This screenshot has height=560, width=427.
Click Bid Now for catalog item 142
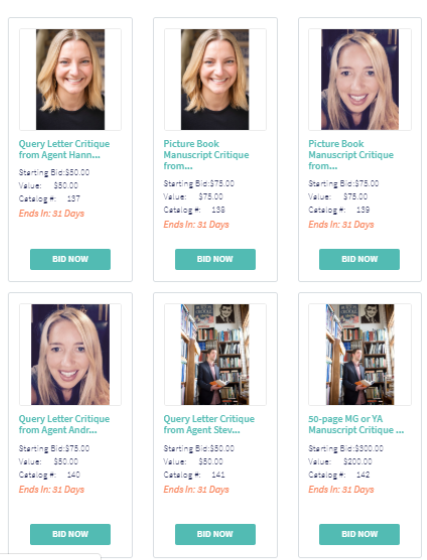[x=360, y=534]
